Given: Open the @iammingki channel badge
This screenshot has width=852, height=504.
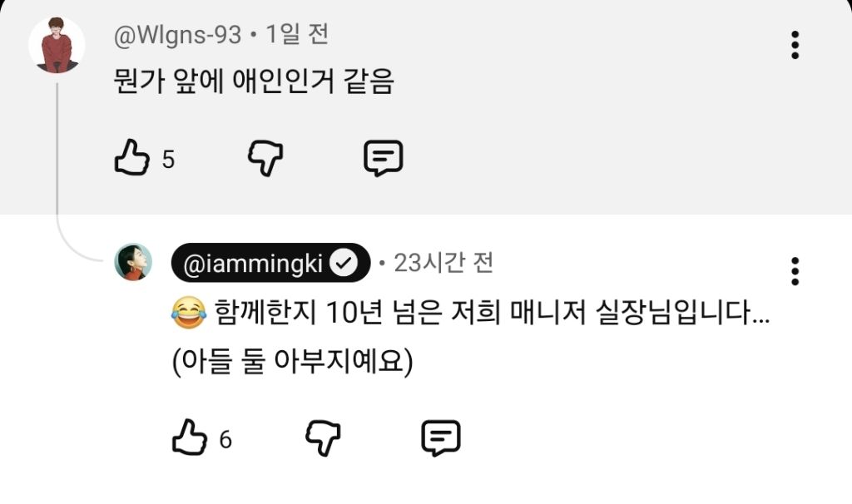Looking at the screenshot, I should (270, 263).
